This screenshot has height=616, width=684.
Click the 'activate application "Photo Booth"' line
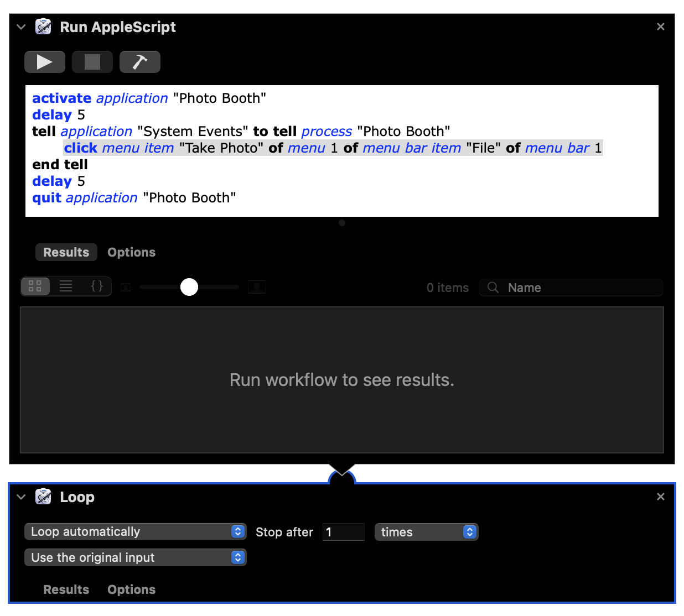pos(149,98)
